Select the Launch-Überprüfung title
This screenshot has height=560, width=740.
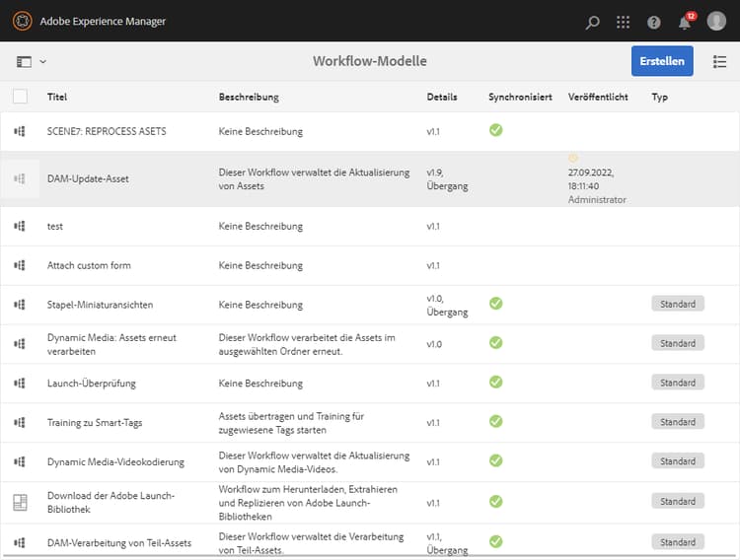[92, 384]
